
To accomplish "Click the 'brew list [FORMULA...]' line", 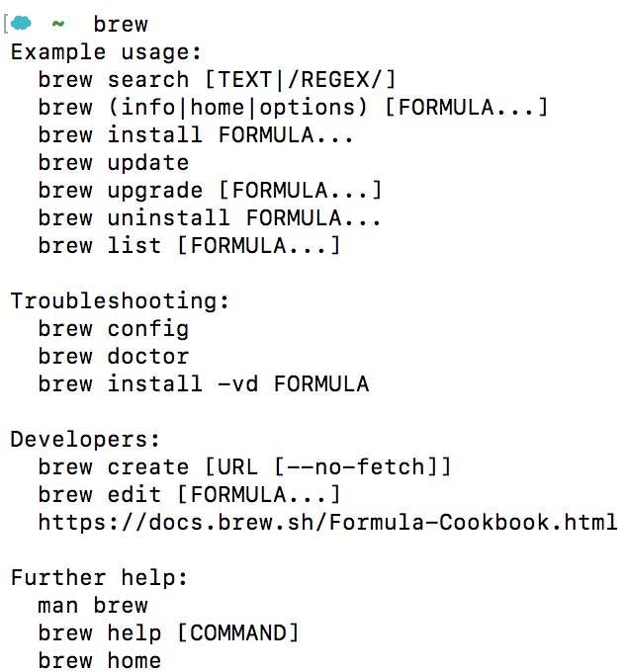I will click(x=189, y=245).
